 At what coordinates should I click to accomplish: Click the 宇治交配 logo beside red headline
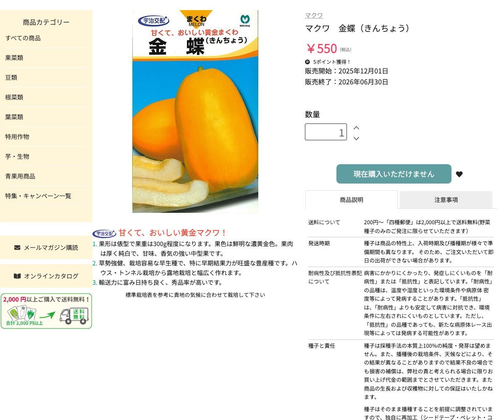tap(104, 234)
